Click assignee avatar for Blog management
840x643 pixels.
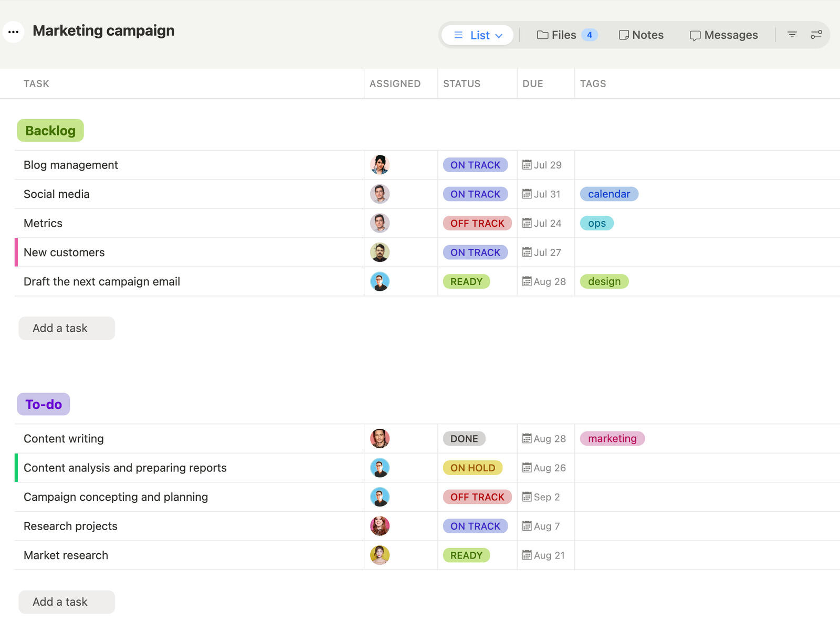(x=380, y=165)
